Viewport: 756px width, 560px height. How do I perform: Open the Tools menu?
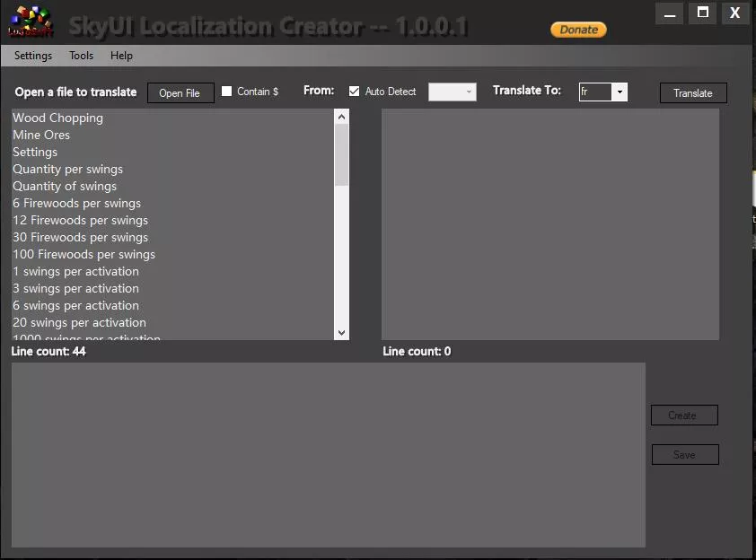(x=81, y=56)
